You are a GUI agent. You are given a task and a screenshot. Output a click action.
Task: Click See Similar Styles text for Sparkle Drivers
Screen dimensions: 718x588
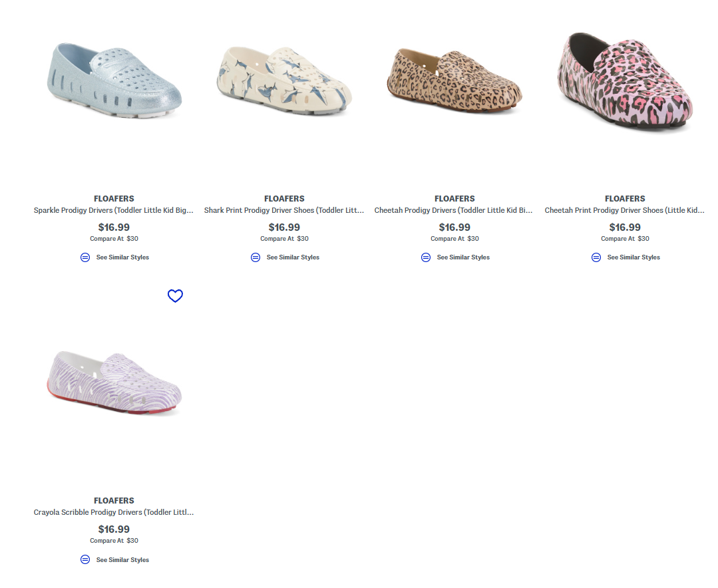click(x=122, y=257)
